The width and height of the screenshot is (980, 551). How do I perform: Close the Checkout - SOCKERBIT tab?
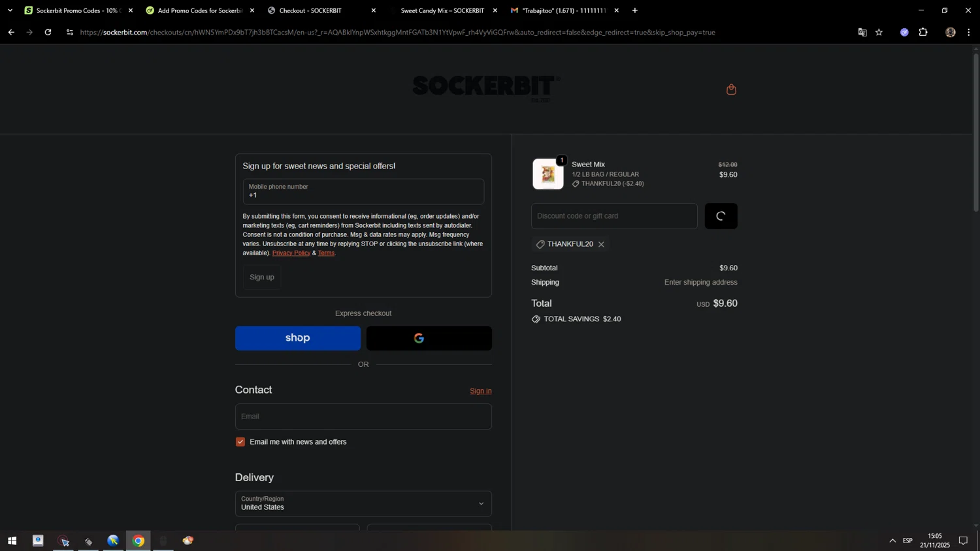[374, 10]
